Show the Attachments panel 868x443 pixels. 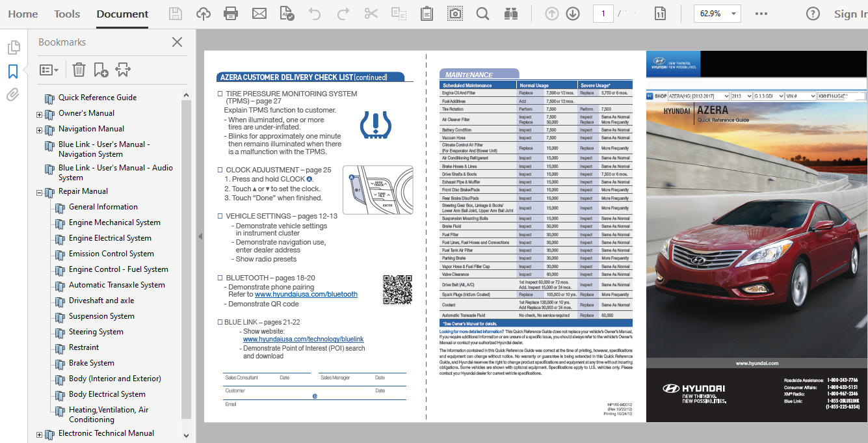click(12, 96)
